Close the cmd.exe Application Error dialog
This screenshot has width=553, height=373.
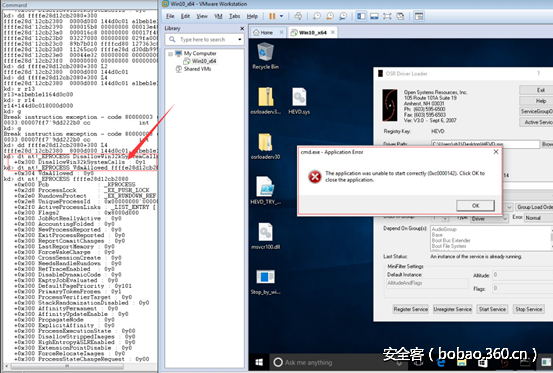pyautogui.click(x=496, y=152)
